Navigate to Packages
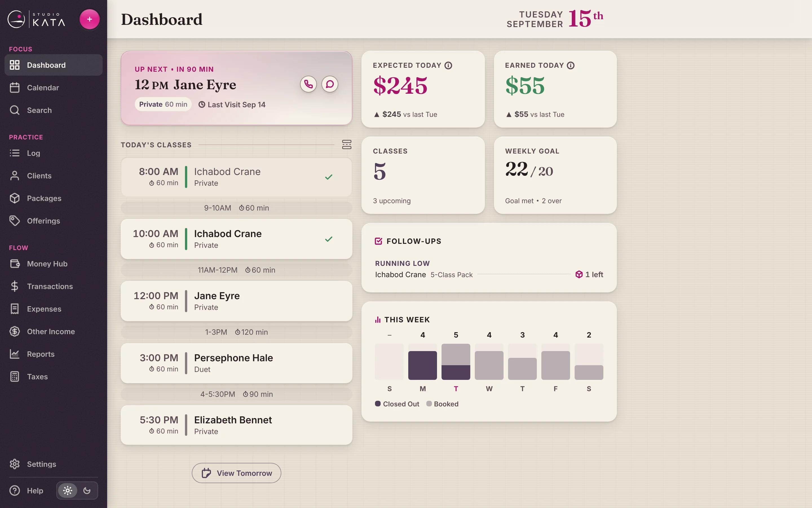 (53, 198)
